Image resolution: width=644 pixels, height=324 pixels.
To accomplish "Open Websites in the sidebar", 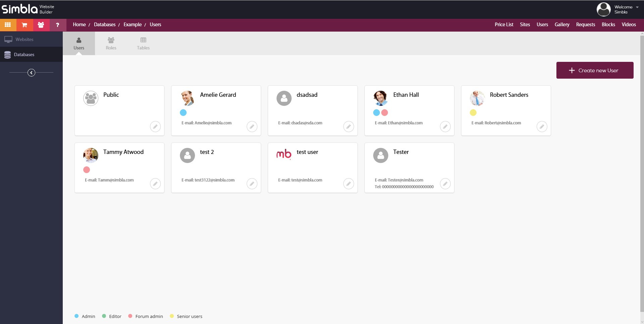I will tap(31, 39).
